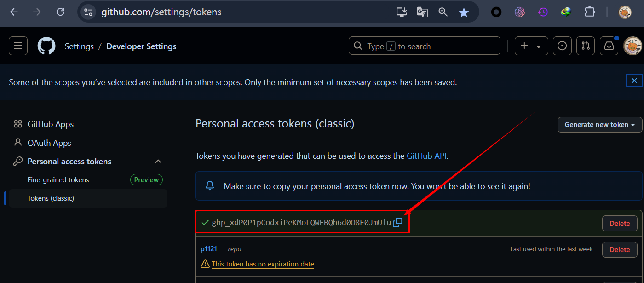Open the p1121 token link

[208, 249]
